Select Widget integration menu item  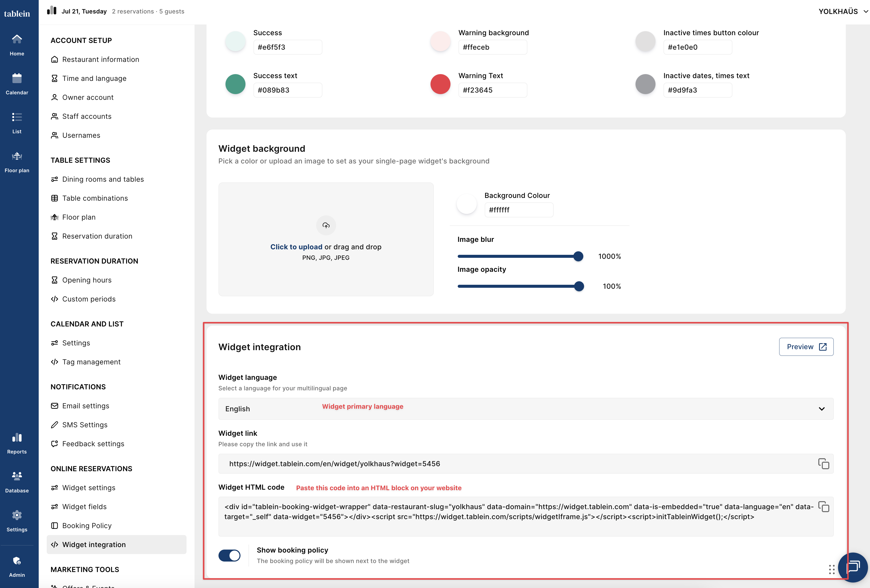(x=116, y=545)
